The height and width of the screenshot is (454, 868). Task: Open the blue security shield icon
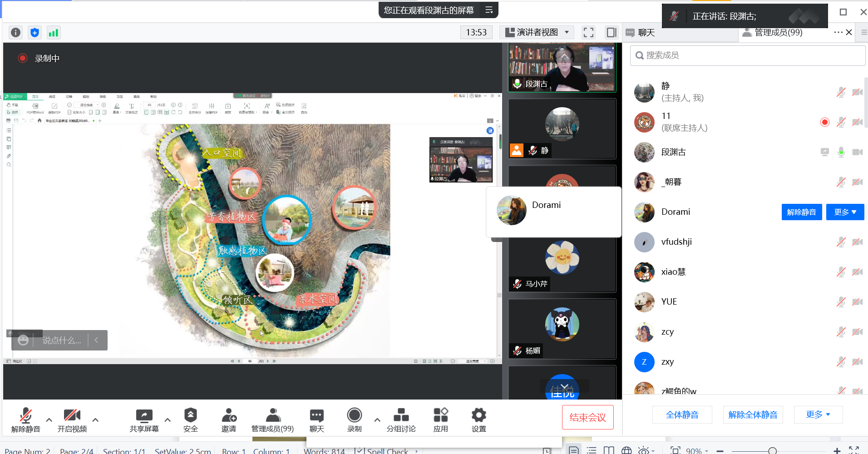(35, 33)
